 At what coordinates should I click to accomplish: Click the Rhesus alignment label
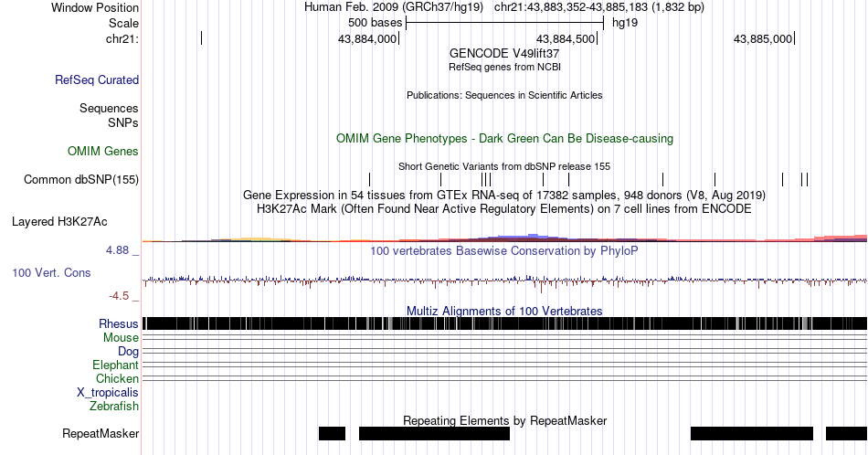[x=119, y=323]
